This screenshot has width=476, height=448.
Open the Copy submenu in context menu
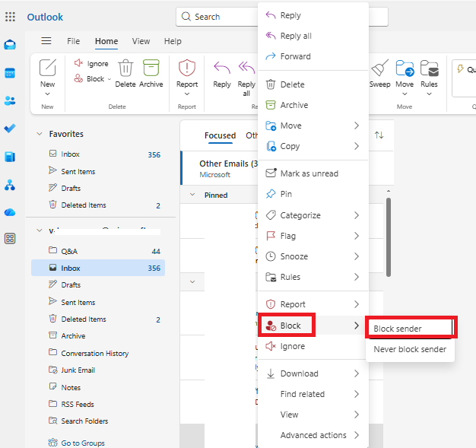[313, 146]
